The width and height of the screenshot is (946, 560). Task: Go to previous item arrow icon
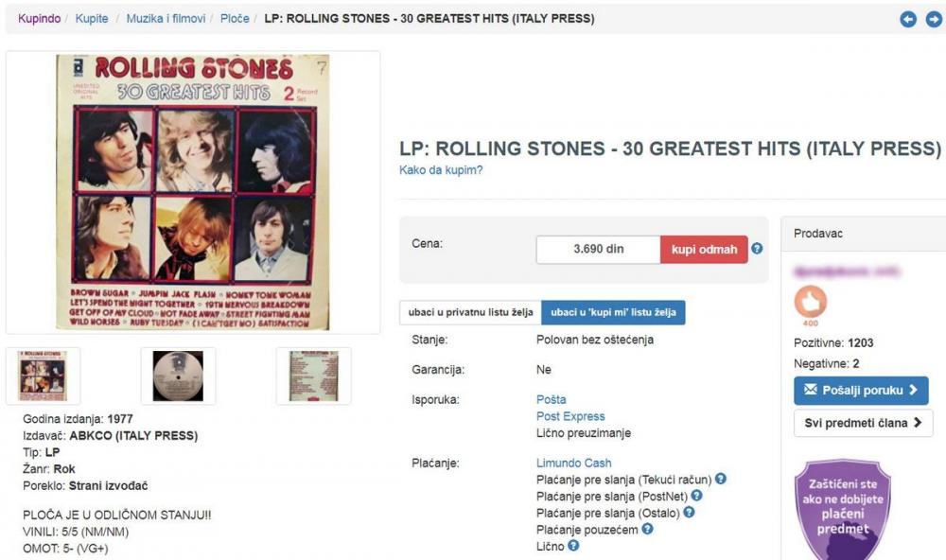point(908,19)
